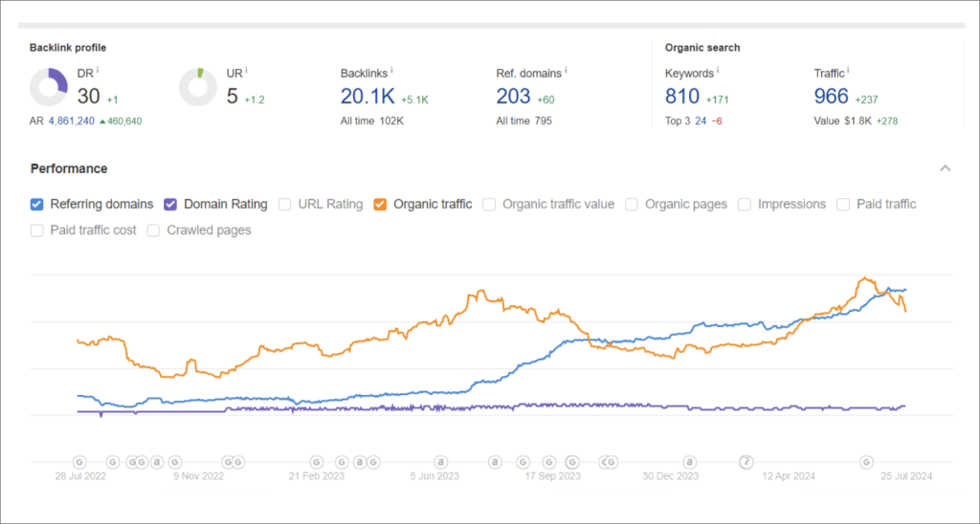
Task: Open the 203 referring domains report
Action: click(513, 96)
